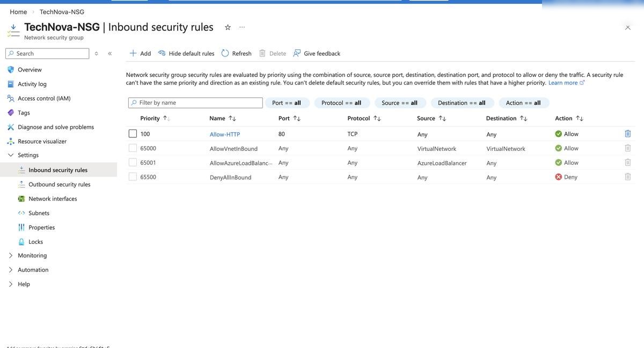The image size is (644, 348).
Task: Click the Tags icon in sidebar
Action: [11, 113]
